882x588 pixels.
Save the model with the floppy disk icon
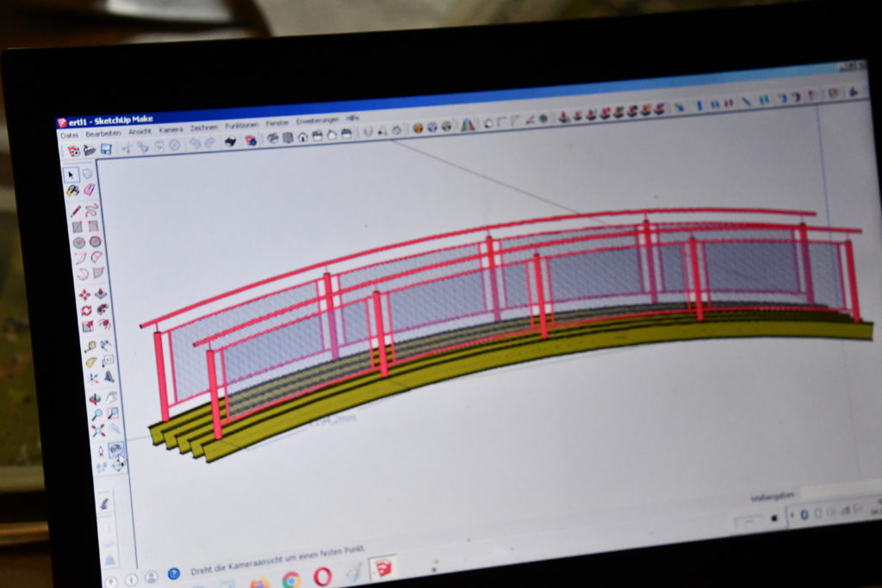106,149
